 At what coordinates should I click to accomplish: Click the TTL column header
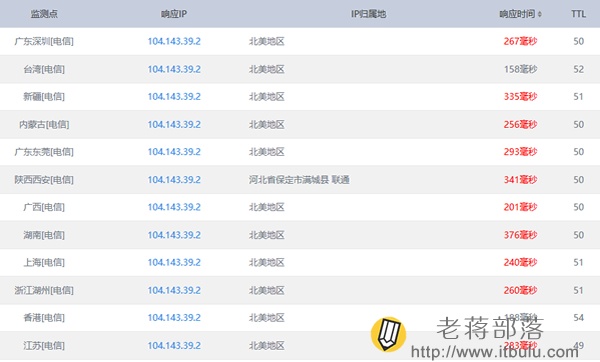coord(578,14)
